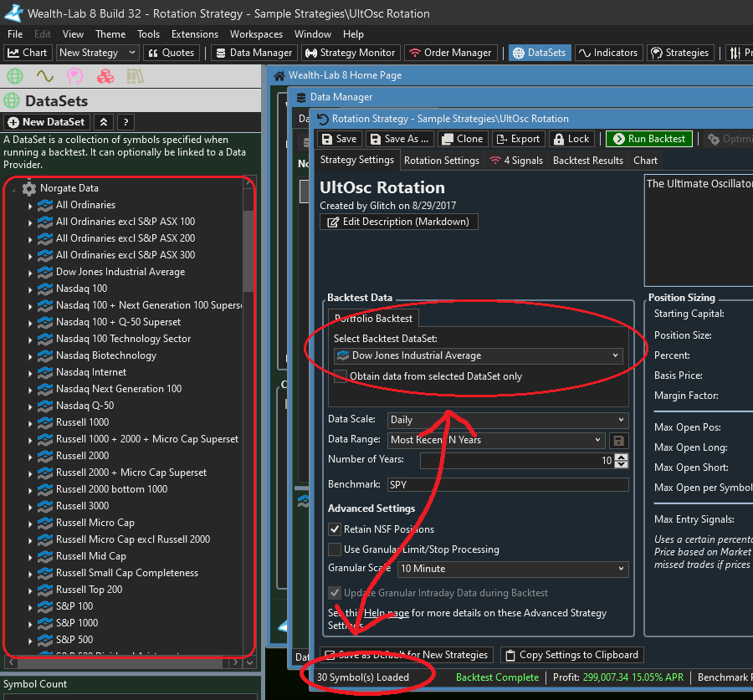Image resolution: width=753 pixels, height=700 pixels.
Task: Open the View menu
Action: (73, 34)
